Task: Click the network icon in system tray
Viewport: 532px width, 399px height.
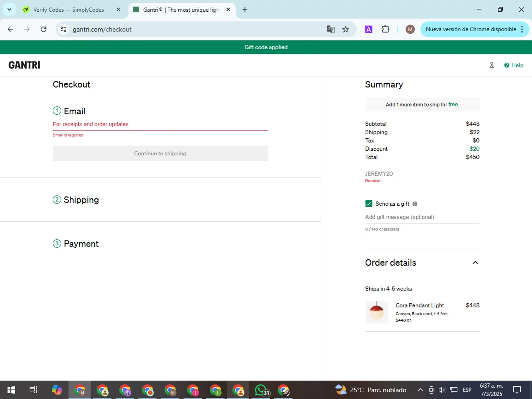Action: coord(454,390)
